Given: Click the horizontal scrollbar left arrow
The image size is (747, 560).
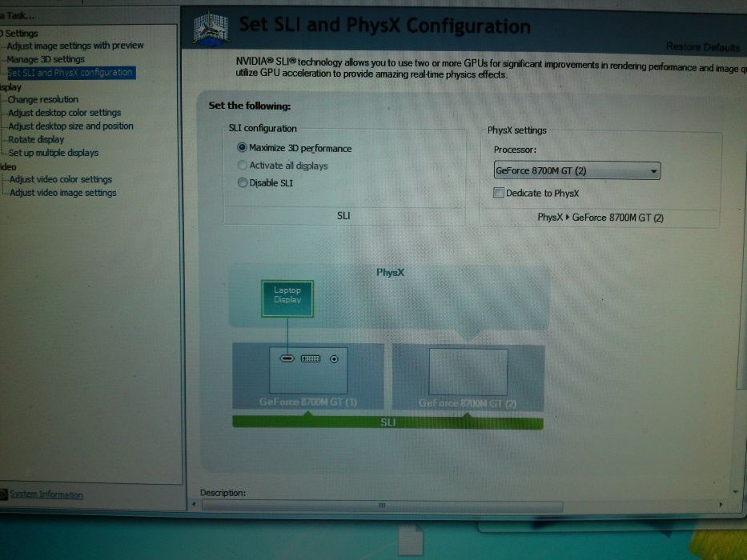Looking at the screenshot, I should (x=194, y=504).
